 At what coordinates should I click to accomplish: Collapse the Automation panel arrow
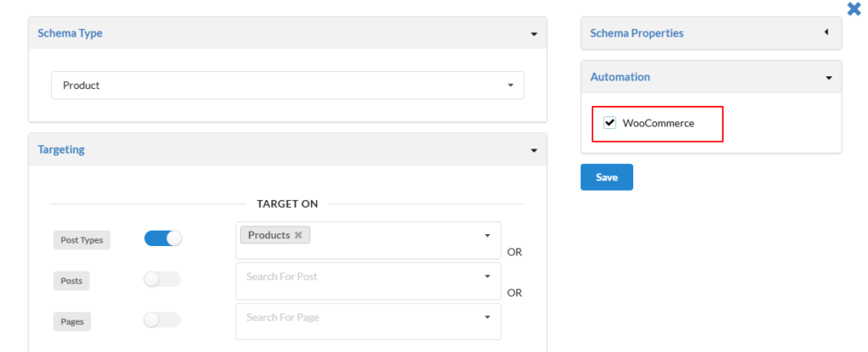[829, 77]
